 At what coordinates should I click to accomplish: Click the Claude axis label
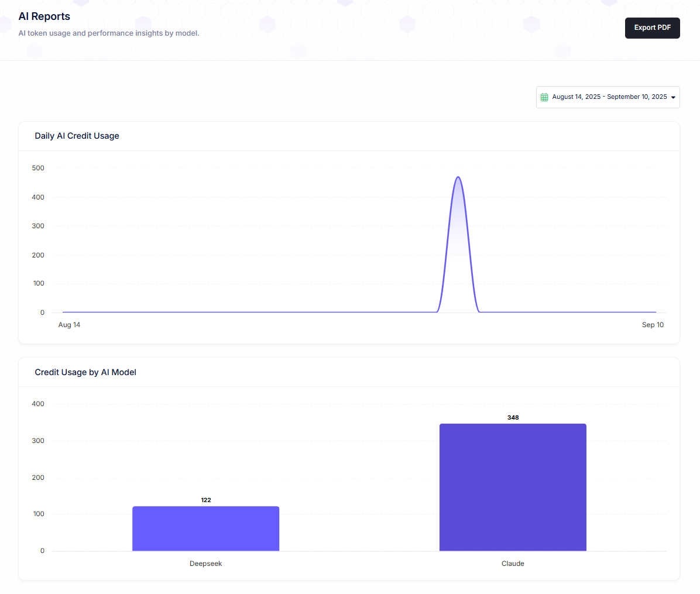click(x=513, y=564)
